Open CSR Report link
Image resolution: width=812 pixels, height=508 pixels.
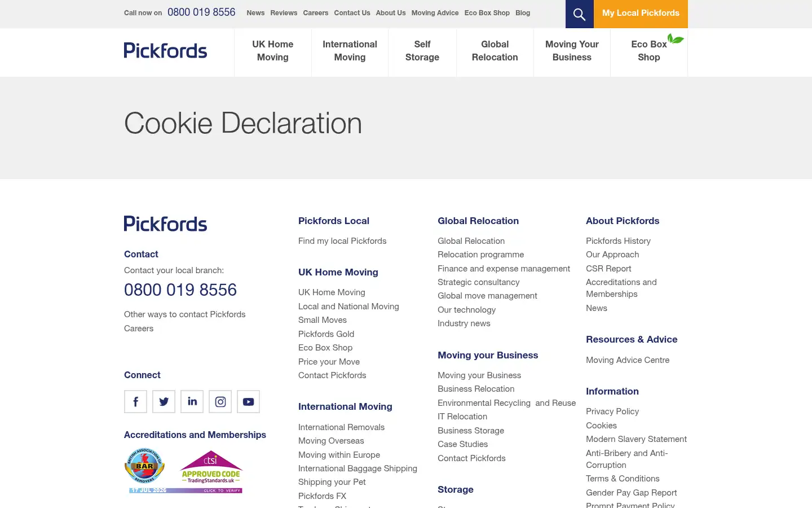pos(608,269)
